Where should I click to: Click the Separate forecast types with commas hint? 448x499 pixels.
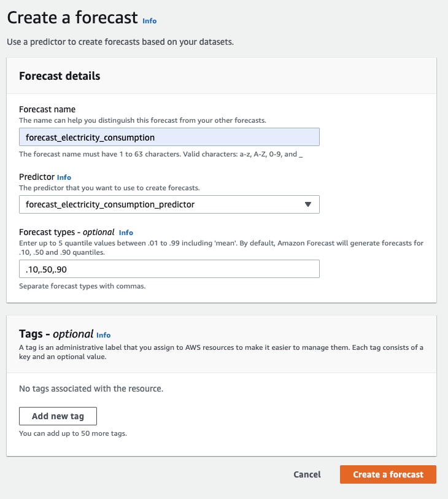pos(82,286)
